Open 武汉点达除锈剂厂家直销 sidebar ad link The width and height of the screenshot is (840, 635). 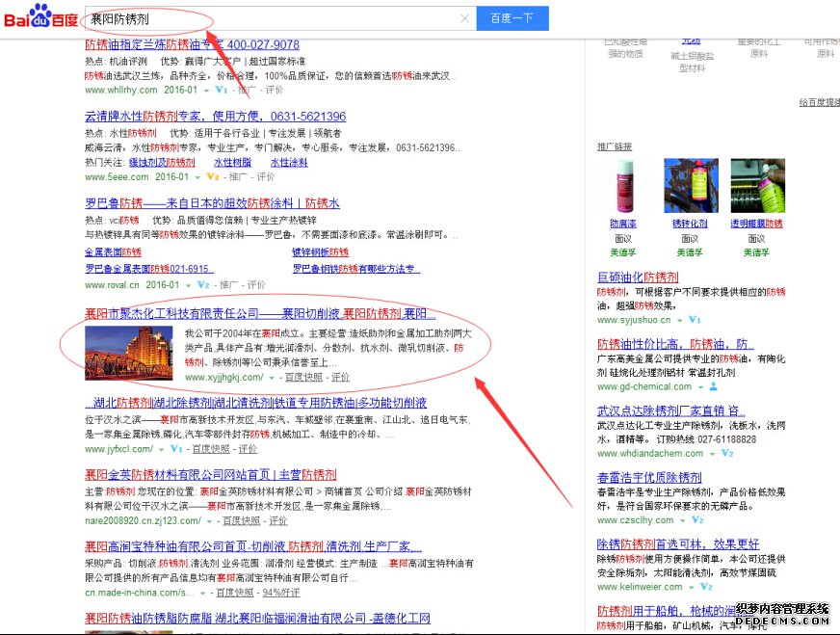pos(671,411)
